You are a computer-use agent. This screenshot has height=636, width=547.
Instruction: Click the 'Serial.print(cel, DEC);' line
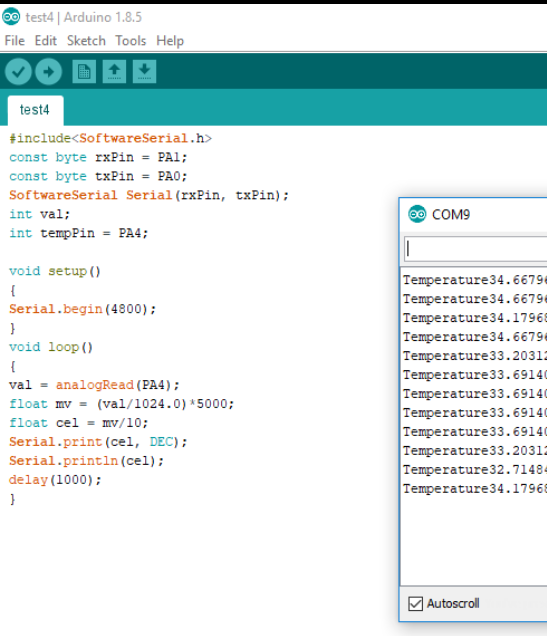[x=98, y=442]
